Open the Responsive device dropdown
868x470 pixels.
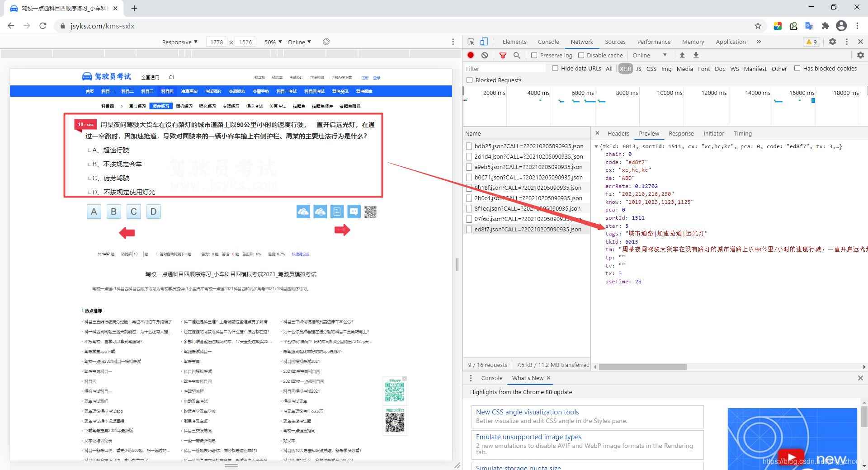click(x=179, y=42)
